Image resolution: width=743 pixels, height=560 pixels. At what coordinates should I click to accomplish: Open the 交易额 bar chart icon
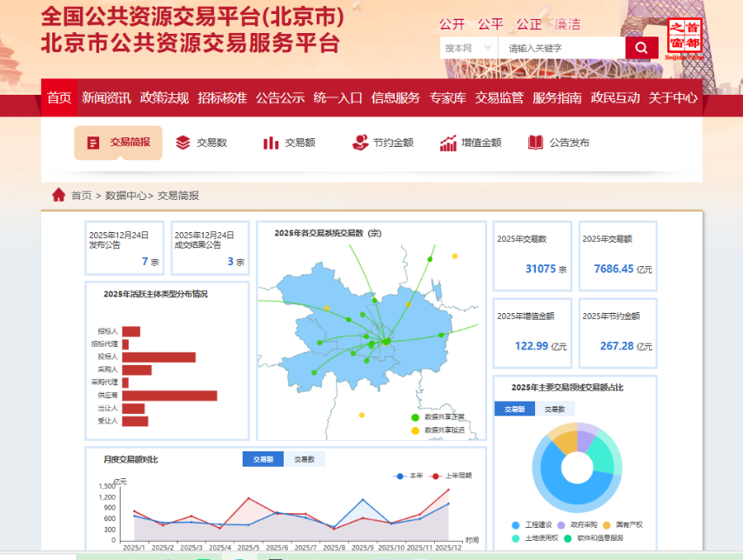click(271, 143)
